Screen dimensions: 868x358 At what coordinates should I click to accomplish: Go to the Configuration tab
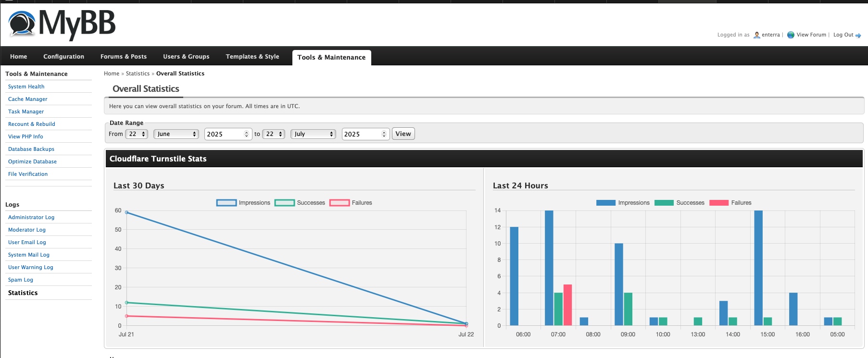pos(63,57)
